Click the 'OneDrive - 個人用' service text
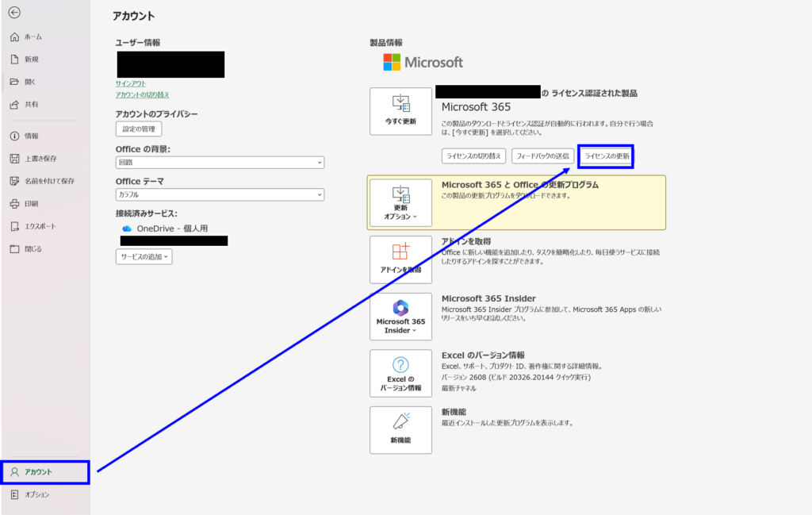The width and height of the screenshot is (812, 515). (172, 229)
